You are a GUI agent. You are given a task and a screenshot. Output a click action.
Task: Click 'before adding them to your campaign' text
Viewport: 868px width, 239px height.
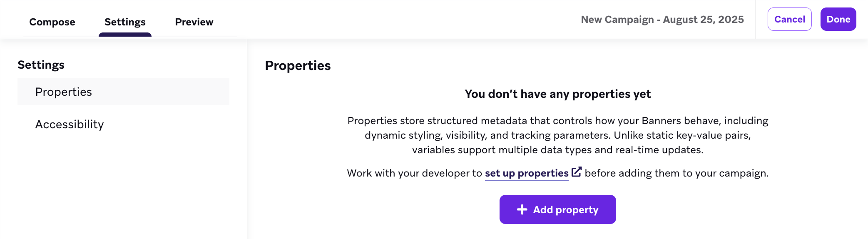[676, 173]
